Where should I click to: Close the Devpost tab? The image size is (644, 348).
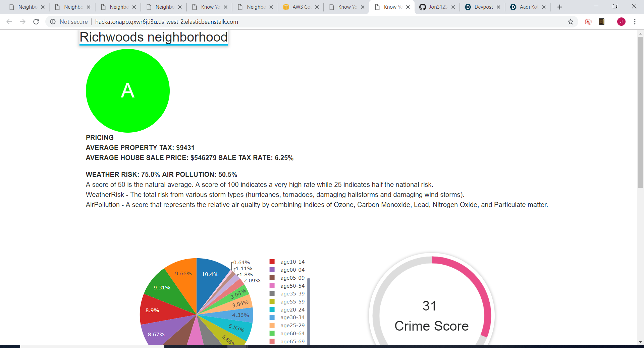(x=498, y=7)
